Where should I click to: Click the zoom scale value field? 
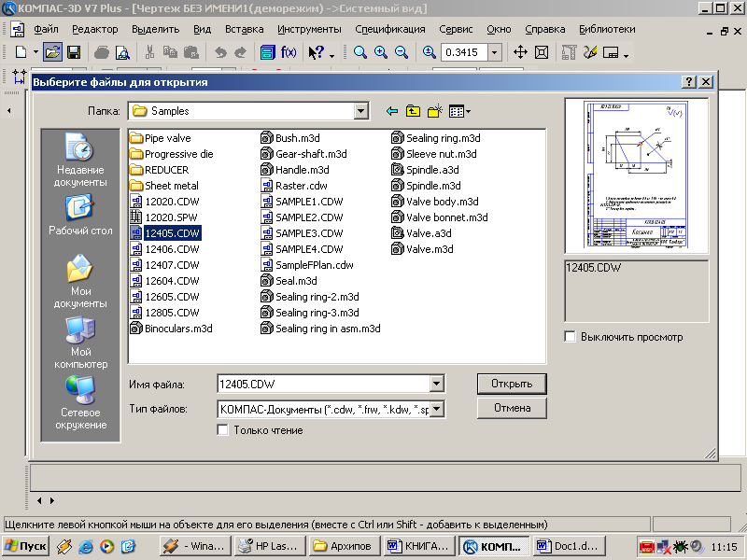click(x=464, y=52)
